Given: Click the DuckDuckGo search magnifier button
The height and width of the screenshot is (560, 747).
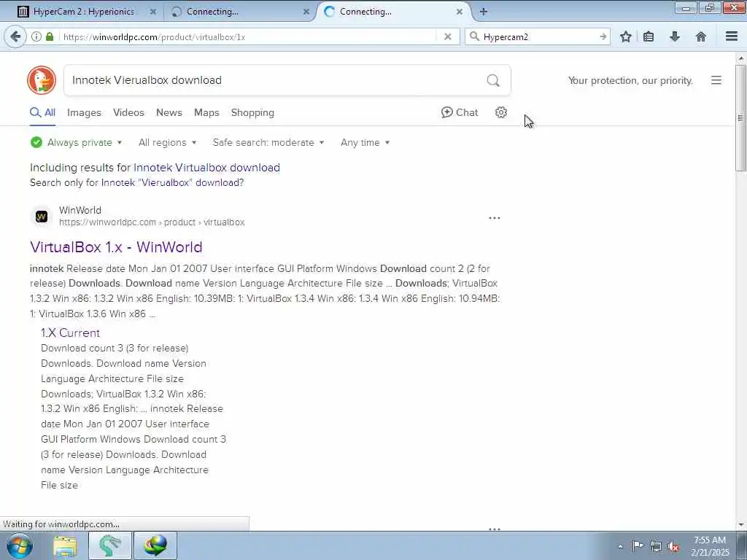Looking at the screenshot, I should click(x=493, y=80).
